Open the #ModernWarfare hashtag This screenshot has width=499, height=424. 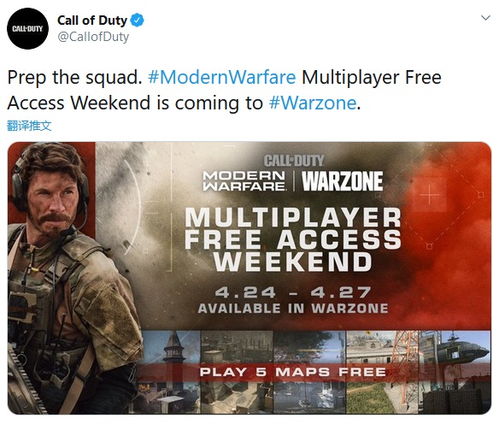[x=222, y=77]
